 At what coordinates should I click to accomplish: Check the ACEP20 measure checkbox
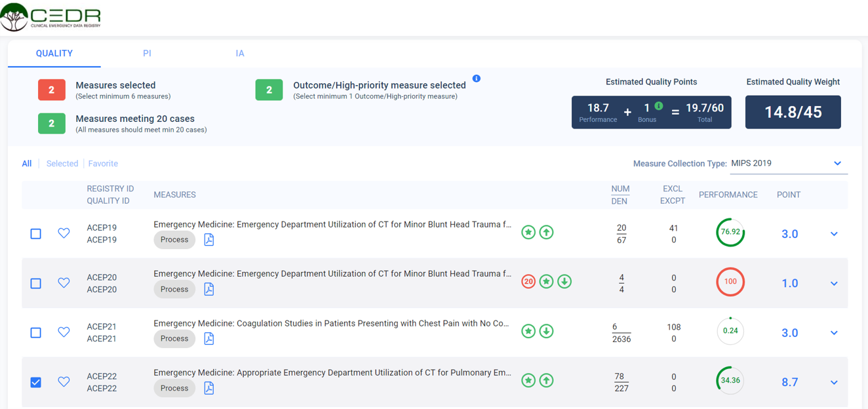pyautogui.click(x=36, y=283)
